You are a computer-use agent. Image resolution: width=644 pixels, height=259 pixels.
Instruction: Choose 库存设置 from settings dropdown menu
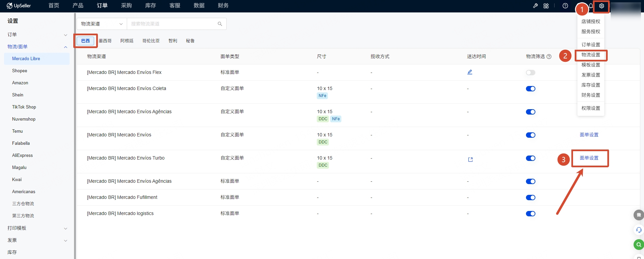[591, 85]
